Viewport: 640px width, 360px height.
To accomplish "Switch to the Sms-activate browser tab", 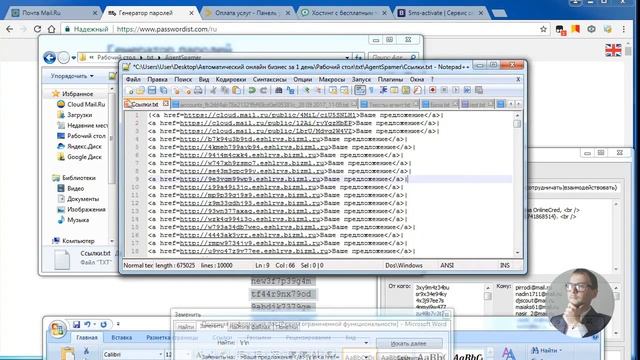I will 441,13.
